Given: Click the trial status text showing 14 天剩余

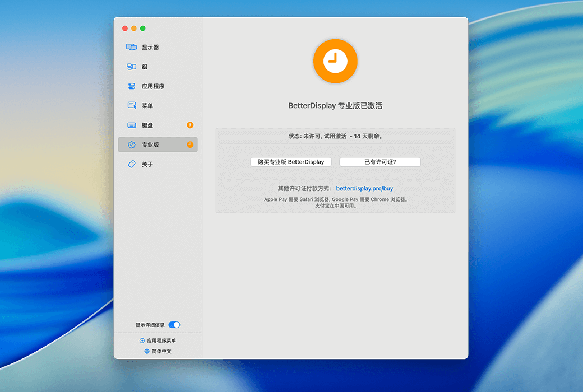Looking at the screenshot, I should [x=335, y=136].
